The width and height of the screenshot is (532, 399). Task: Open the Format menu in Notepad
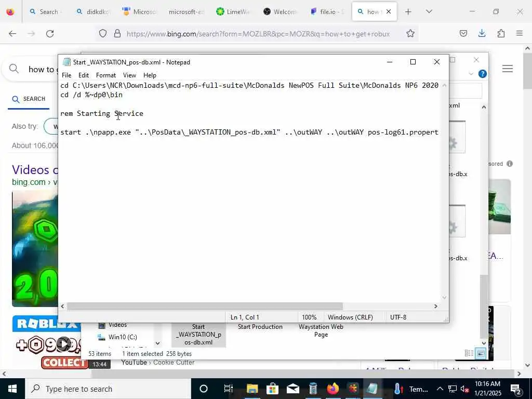[106, 75]
